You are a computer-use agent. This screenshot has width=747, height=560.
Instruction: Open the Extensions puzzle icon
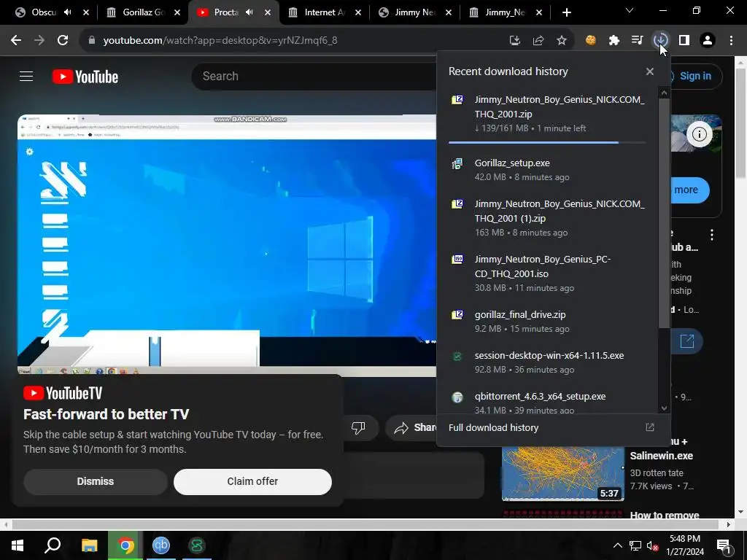614,41
